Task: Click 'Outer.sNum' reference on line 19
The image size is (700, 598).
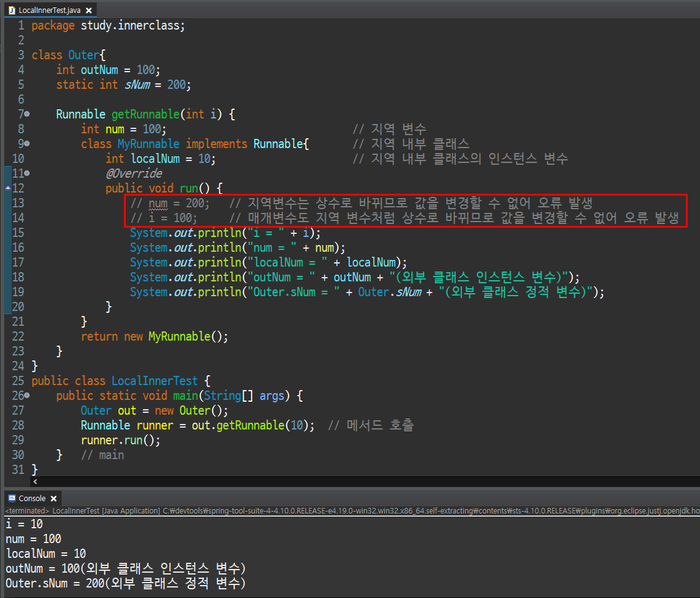Action: [x=390, y=292]
